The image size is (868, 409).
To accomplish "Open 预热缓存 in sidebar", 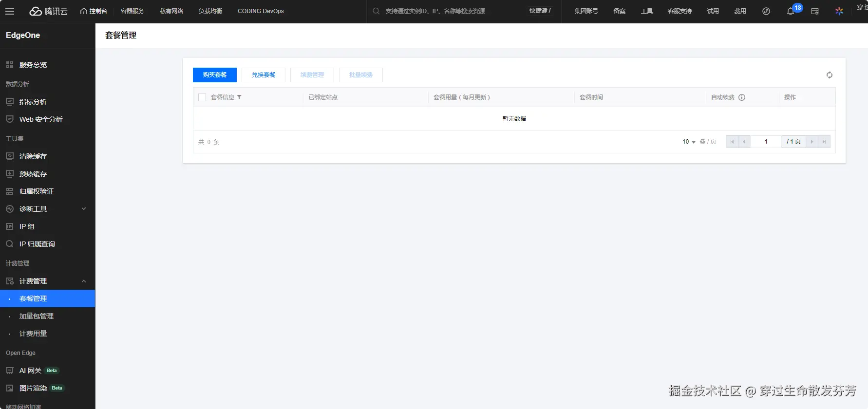I will click(x=47, y=174).
